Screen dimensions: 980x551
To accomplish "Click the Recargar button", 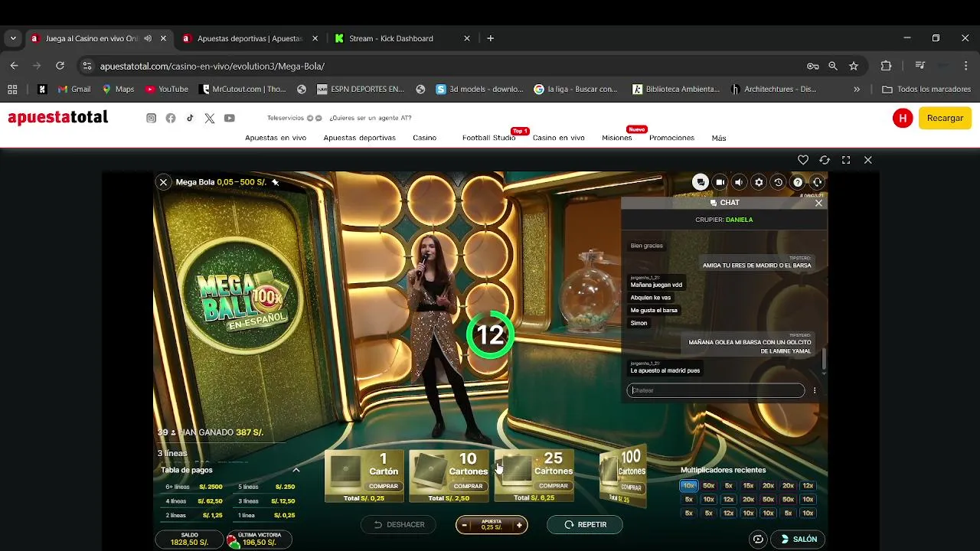I will [945, 118].
